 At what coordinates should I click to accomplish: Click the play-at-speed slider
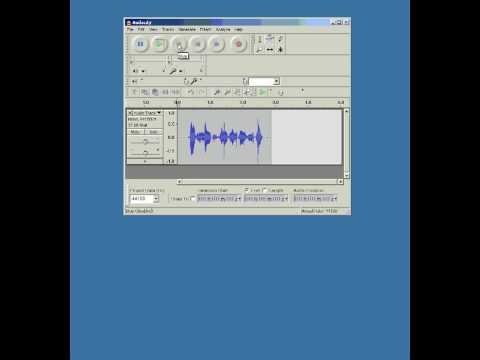point(288,91)
